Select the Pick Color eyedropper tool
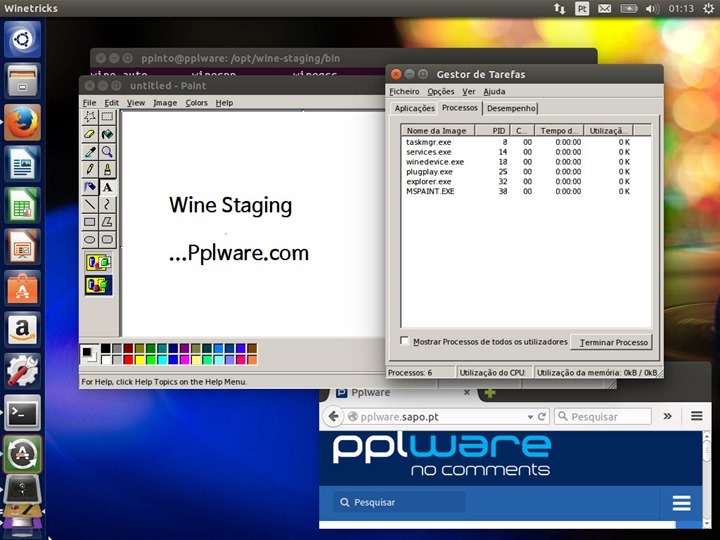Viewport: 720px width, 540px height. click(90, 152)
